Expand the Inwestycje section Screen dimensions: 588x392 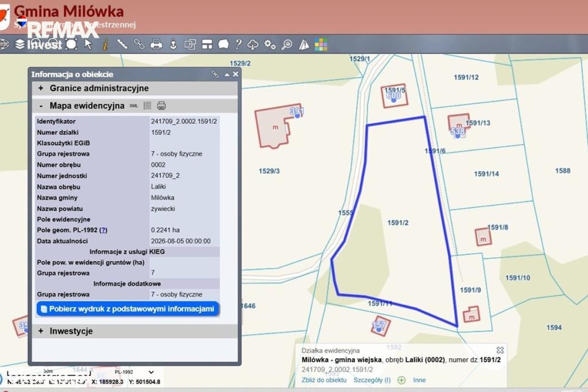[x=41, y=331]
